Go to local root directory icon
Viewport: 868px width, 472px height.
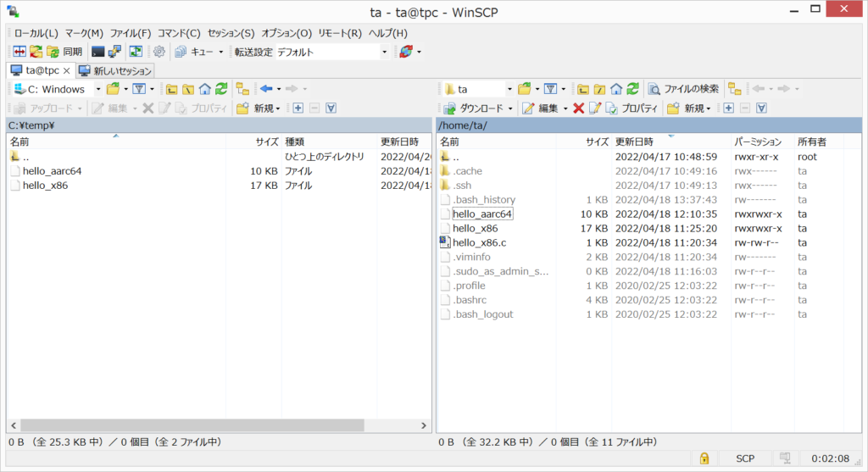[x=188, y=89]
